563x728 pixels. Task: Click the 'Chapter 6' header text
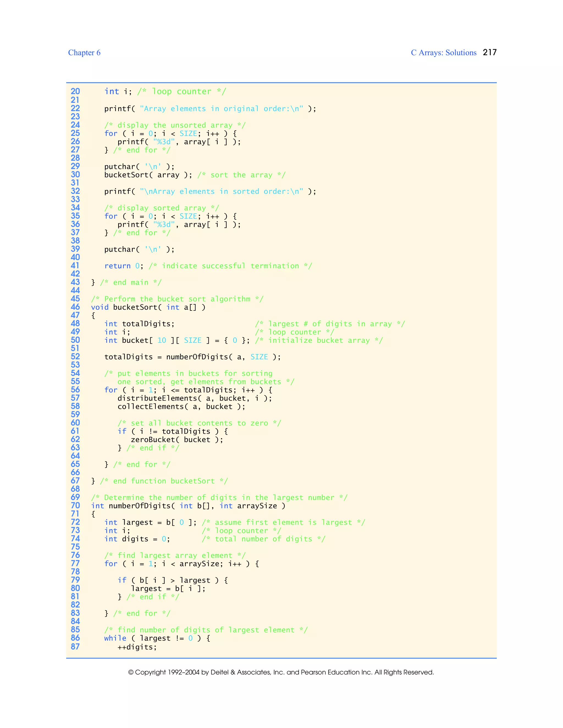[x=84, y=53]
